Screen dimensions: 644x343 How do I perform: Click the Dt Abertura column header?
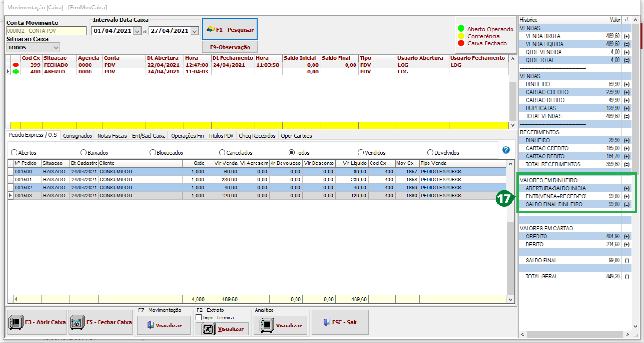(165, 58)
